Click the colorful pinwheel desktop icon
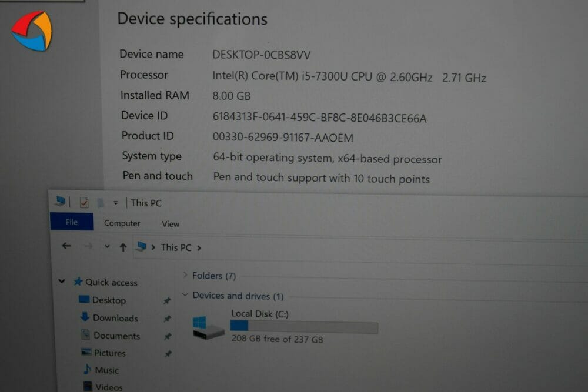Screen dimensions: 588x392 tap(32, 31)
